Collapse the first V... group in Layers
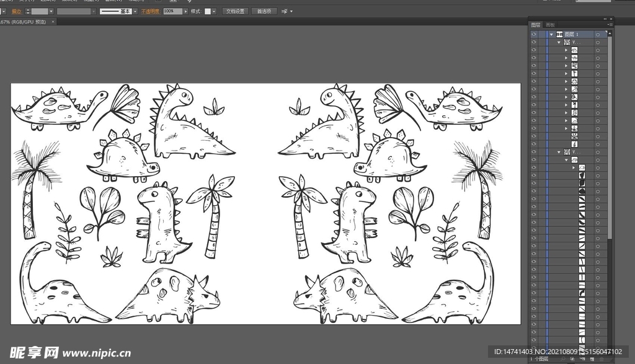This screenshot has width=635, height=364. pos(559,43)
